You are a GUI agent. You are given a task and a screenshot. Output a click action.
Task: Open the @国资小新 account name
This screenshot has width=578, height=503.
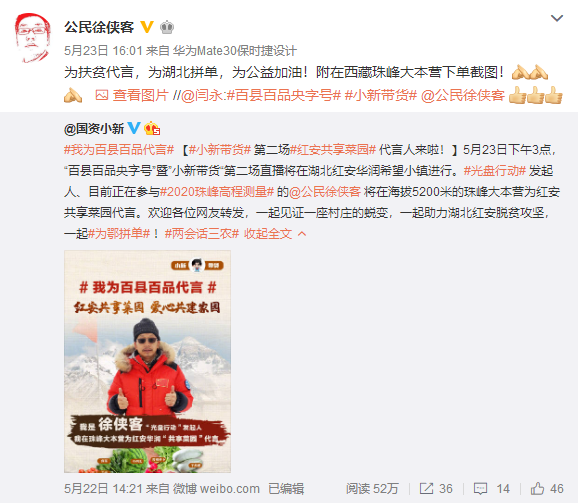point(94,129)
